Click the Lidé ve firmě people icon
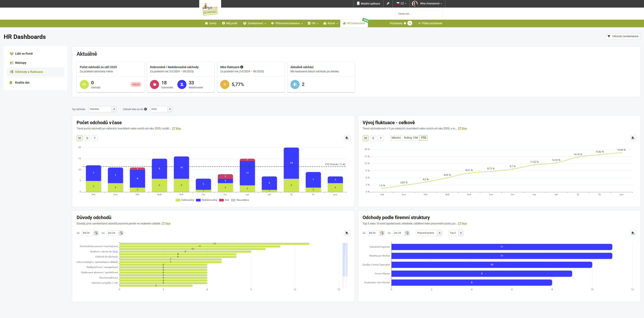This screenshot has width=644, height=318. coord(11,54)
